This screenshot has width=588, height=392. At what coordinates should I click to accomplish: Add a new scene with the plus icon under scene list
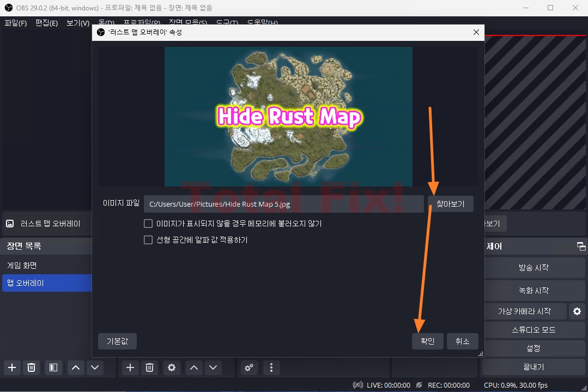click(x=12, y=367)
